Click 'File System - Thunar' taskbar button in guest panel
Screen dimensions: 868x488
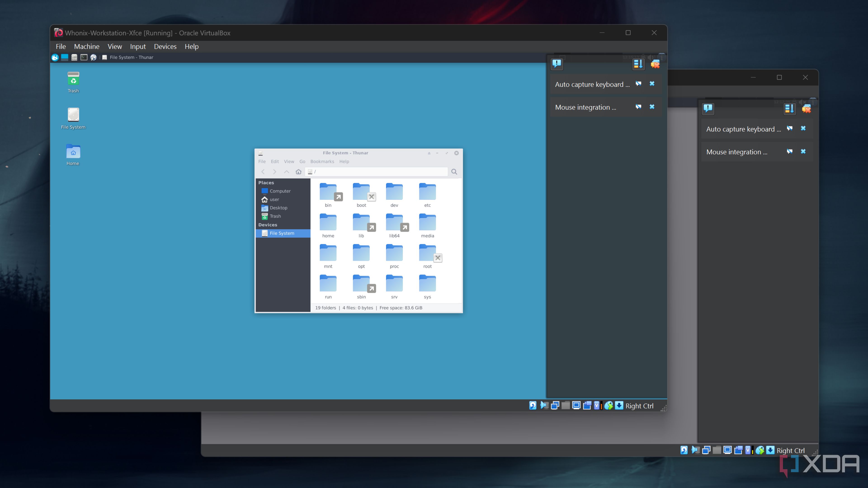pos(128,58)
